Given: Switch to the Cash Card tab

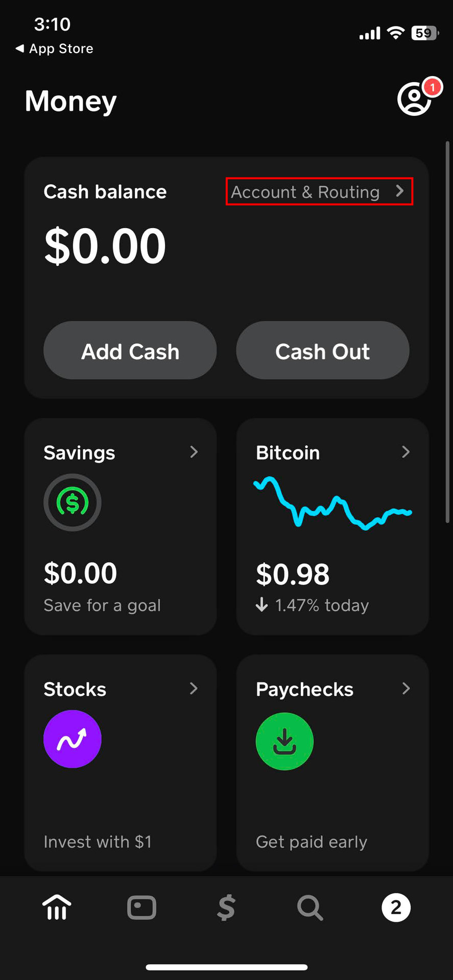Looking at the screenshot, I should (141, 908).
